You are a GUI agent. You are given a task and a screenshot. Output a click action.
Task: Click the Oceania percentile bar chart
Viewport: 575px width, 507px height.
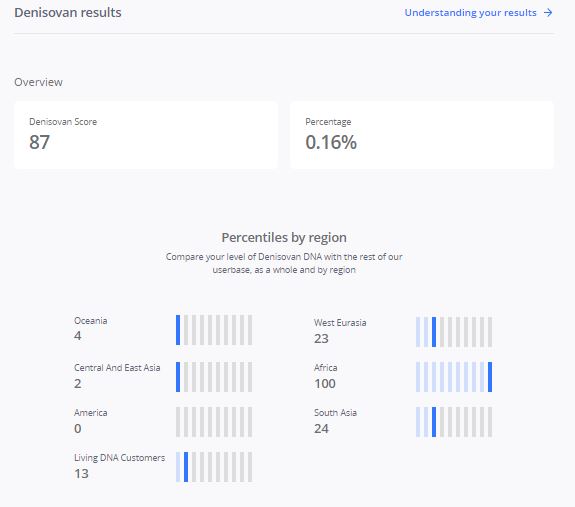214,330
